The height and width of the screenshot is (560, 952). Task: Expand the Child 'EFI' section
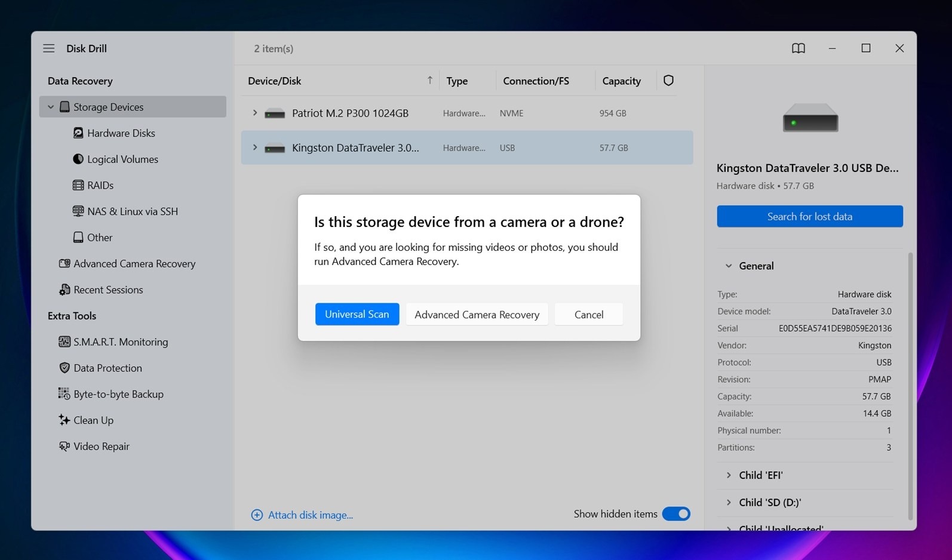tap(729, 475)
